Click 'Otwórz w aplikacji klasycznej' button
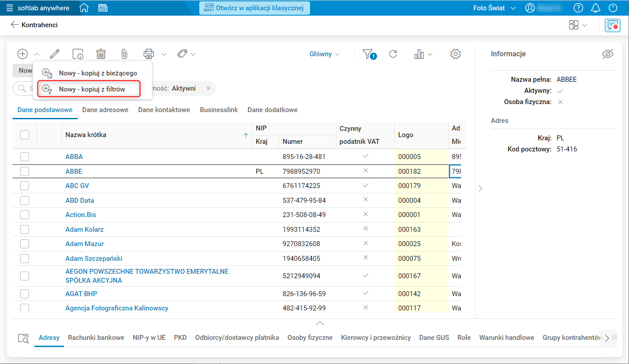 coord(254,8)
